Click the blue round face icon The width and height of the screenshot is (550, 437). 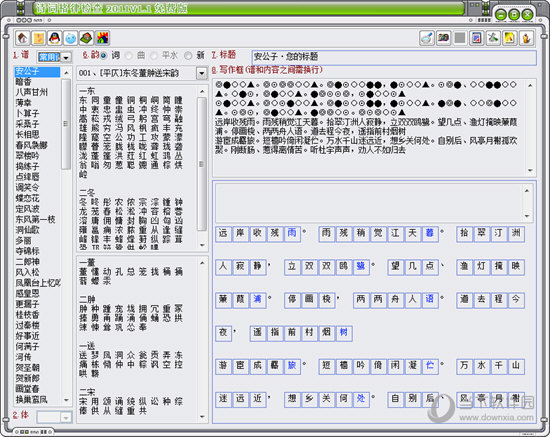tap(71, 38)
